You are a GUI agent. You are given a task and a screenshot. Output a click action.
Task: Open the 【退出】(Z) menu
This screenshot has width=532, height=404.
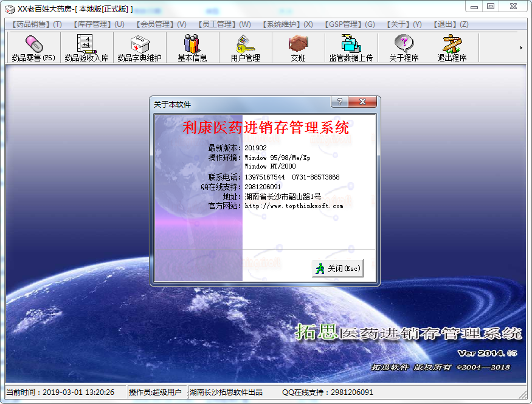point(451,24)
